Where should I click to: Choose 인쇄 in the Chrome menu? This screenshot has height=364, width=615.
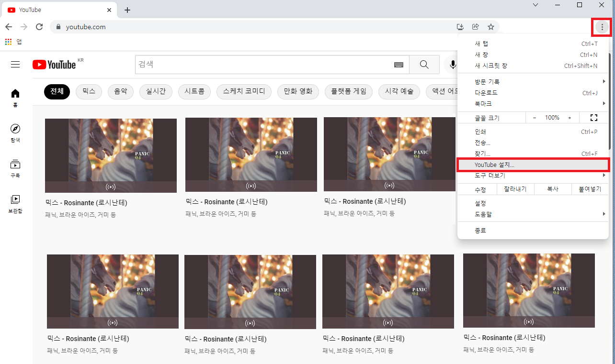(x=533, y=132)
